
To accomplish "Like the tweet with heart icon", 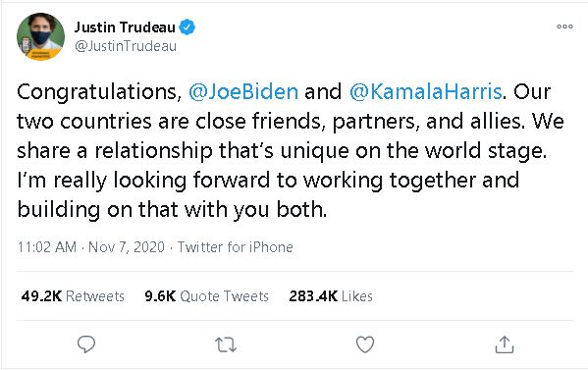I will point(365,344).
